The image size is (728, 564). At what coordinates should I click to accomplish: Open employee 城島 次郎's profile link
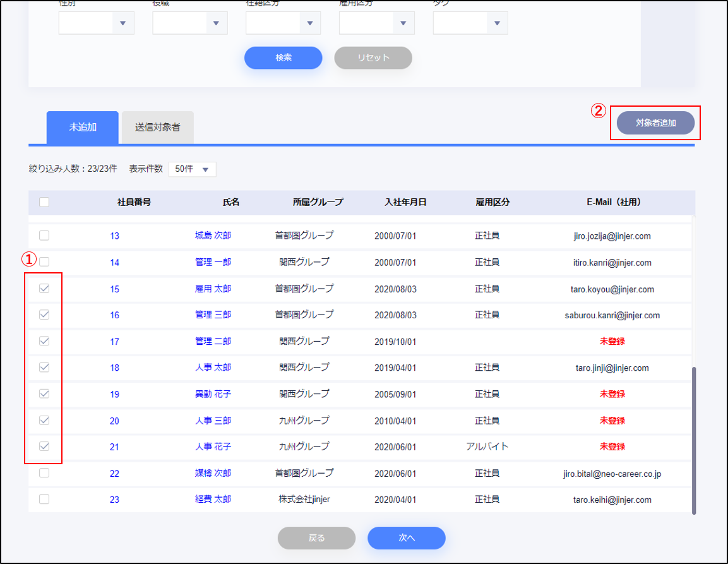213,236
